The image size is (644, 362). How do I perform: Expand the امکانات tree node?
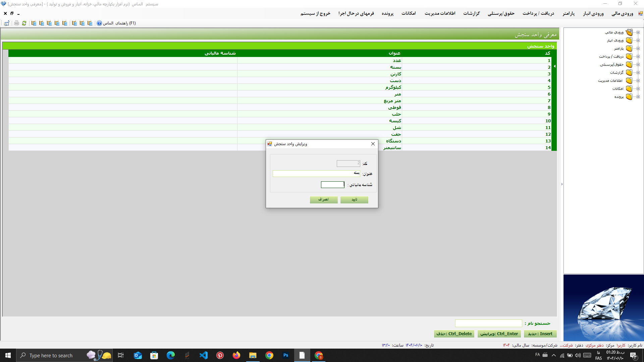click(x=638, y=89)
